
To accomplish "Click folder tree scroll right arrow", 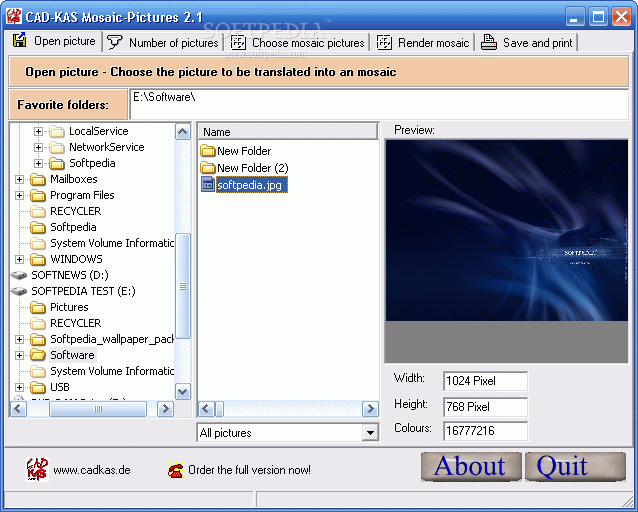I will tap(165, 409).
